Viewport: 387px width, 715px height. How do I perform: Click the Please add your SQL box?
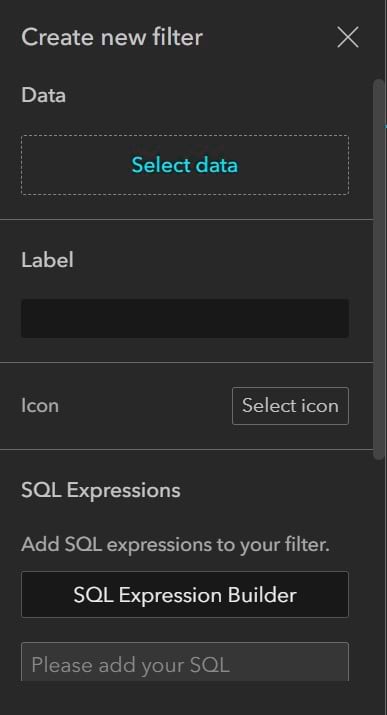tap(185, 662)
